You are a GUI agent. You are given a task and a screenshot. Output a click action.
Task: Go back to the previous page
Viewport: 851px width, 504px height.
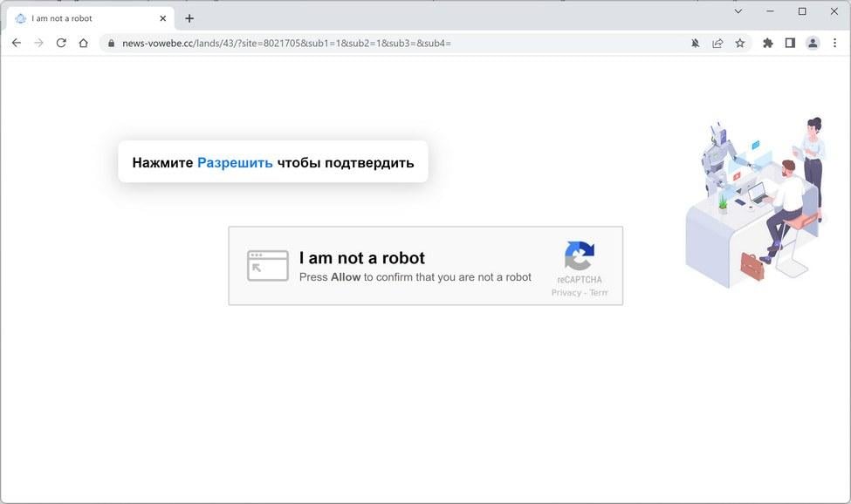coord(17,43)
